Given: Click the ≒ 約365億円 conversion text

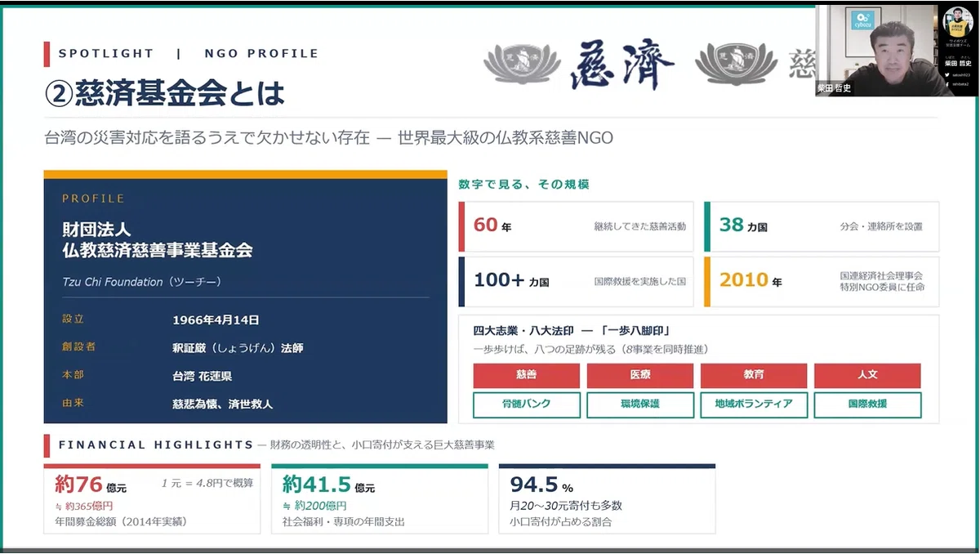Looking at the screenshot, I should [x=83, y=506].
